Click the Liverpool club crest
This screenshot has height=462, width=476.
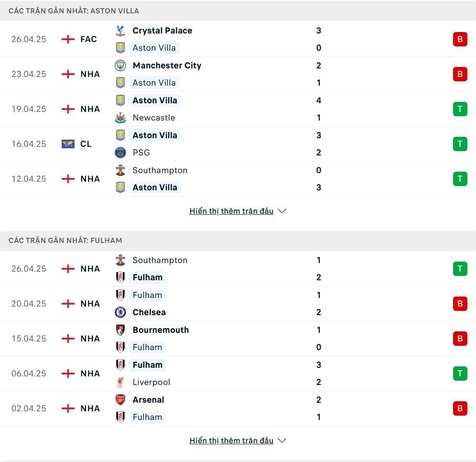(120, 382)
